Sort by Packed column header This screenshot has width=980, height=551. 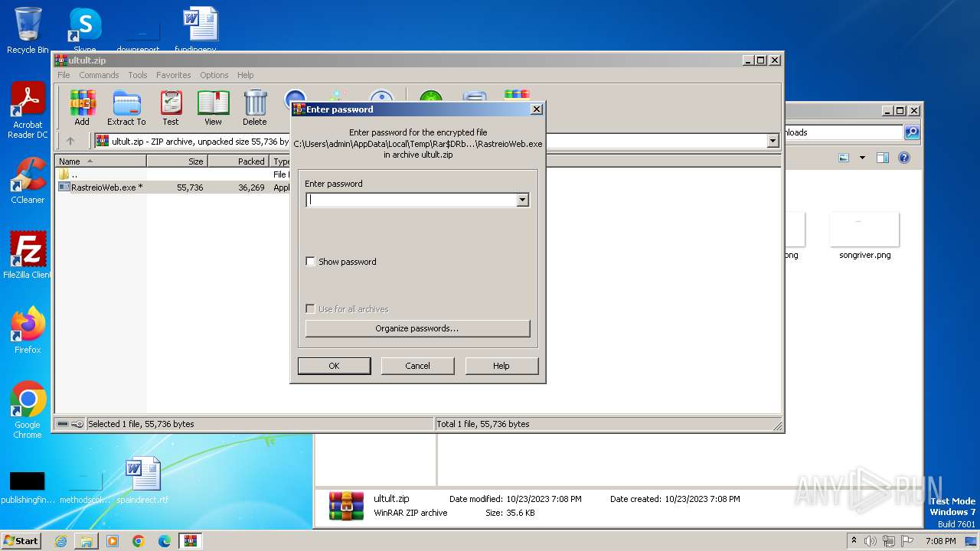coord(238,161)
